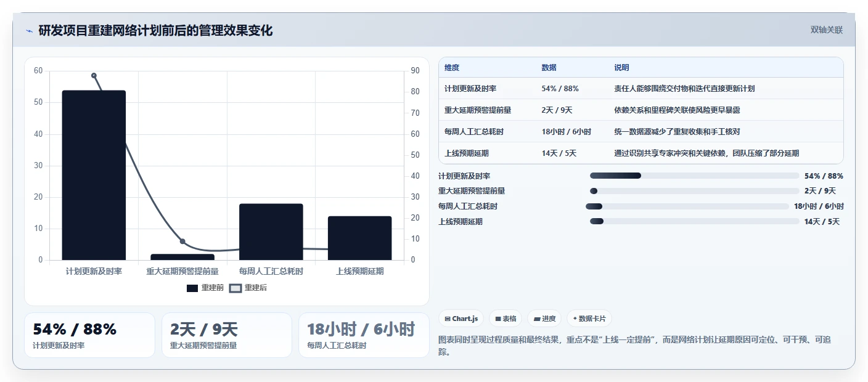Click the 14天 / 5天 value beside the progress bar
The image size is (868, 382).
point(822,222)
